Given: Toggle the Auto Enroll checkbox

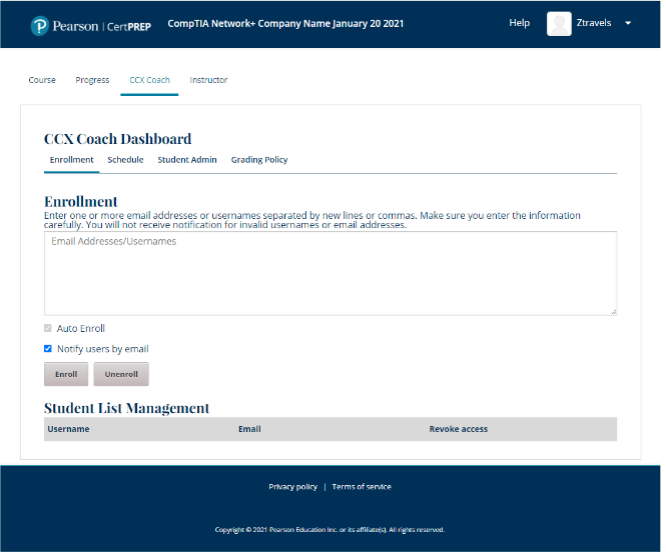Looking at the screenshot, I should [x=48, y=328].
